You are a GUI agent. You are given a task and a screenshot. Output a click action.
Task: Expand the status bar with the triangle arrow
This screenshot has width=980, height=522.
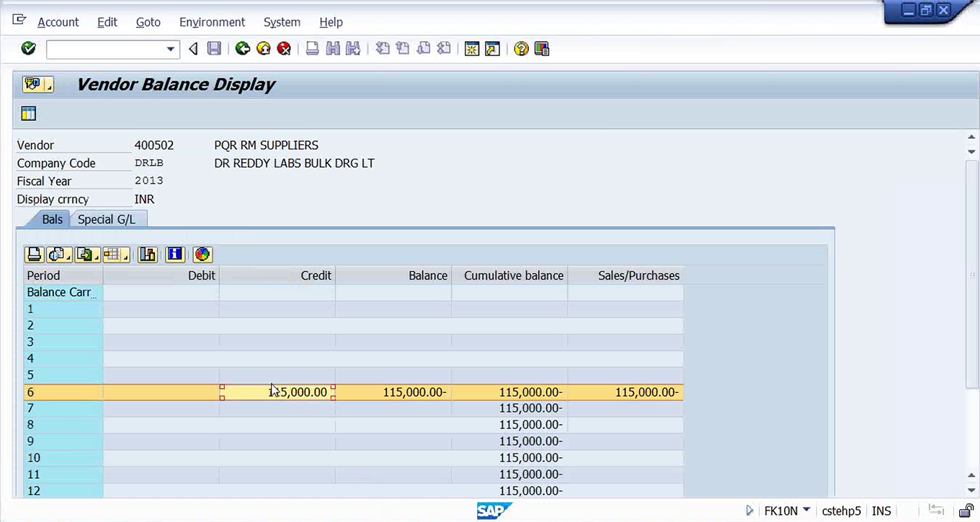click(750, 510)
